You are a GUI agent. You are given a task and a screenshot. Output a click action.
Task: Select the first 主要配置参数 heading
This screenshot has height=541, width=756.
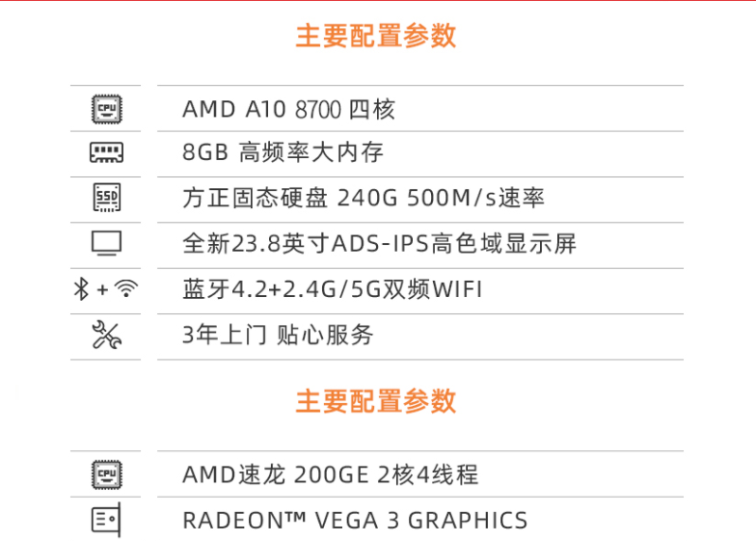click(376, 36)
